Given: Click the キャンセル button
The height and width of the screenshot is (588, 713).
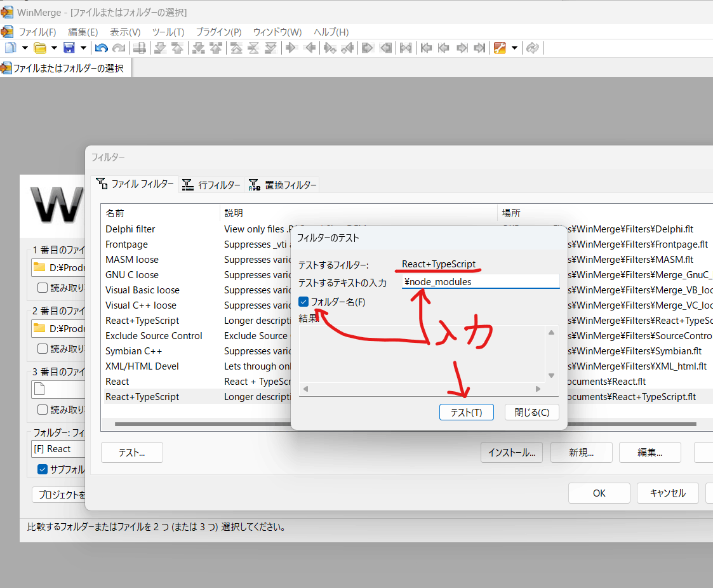Looking at the screenshot, I should pos(667,493).
